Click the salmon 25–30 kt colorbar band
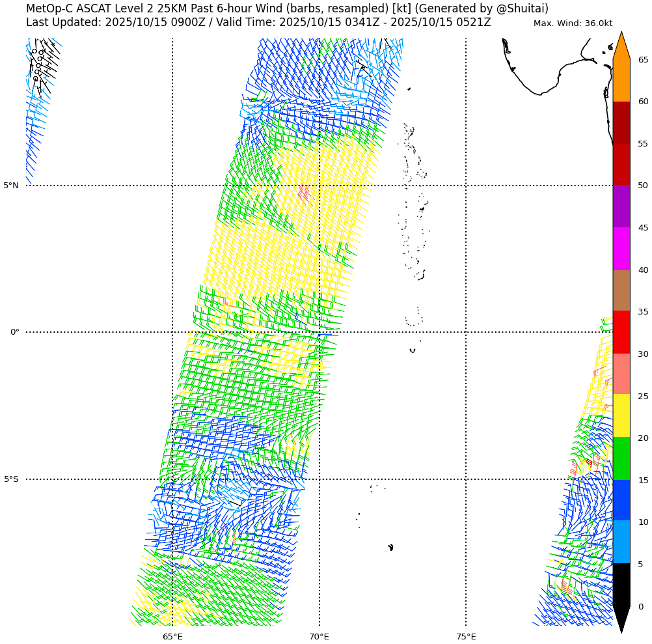This screenshot has height=644, width=652. [x=621, y=374]
